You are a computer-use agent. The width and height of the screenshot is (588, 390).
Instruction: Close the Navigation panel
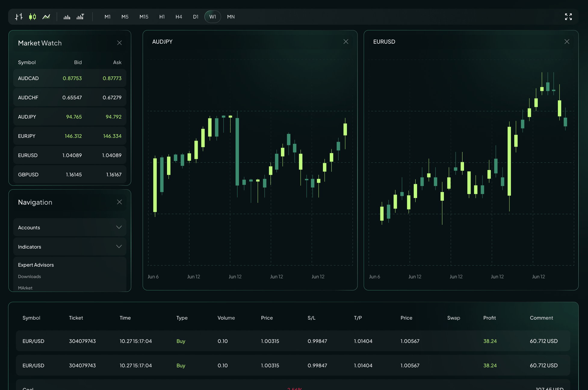(x=119, y=202)
